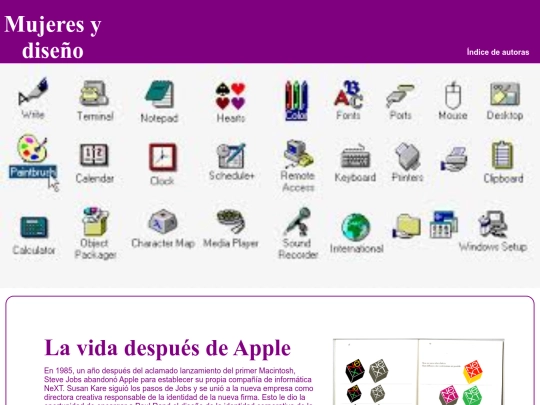The height and width of the screenshot is (405, 540).
Task: Click the Paintbrush palette icon
Action: [32, 148]
